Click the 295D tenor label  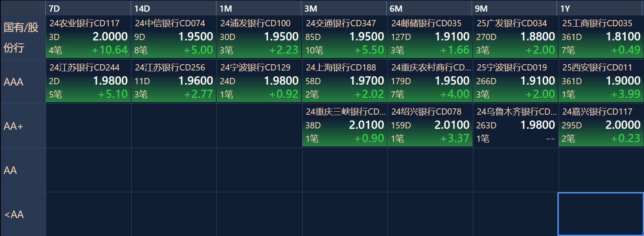coord(572,126)
